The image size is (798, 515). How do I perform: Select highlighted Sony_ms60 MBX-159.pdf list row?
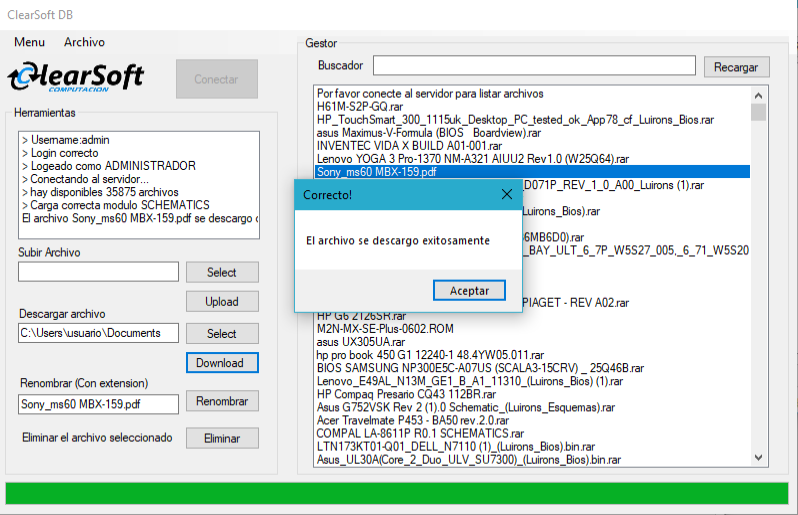(532, 172)
